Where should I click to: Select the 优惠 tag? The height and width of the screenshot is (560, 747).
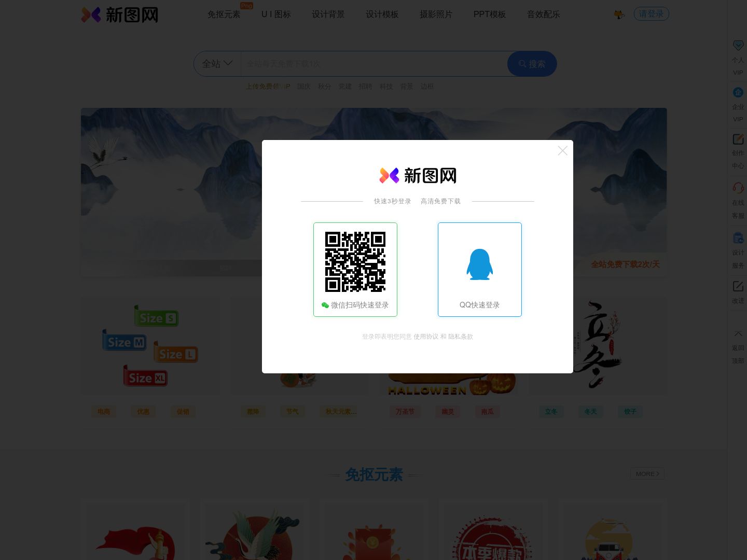[x=143, y=411]
